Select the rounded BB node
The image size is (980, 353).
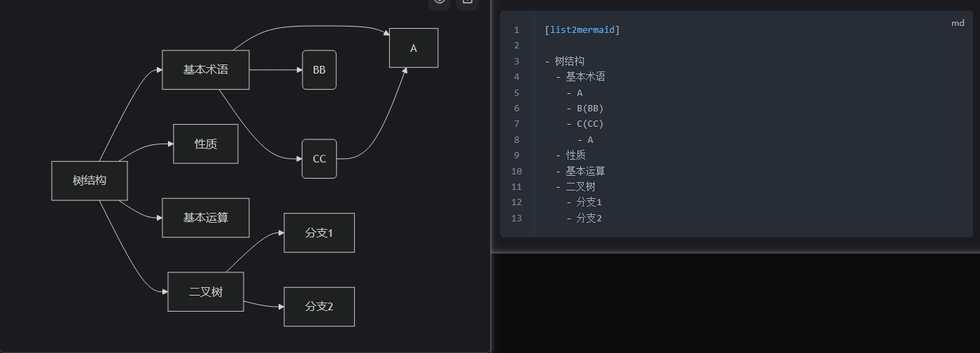tap(319, 70)
